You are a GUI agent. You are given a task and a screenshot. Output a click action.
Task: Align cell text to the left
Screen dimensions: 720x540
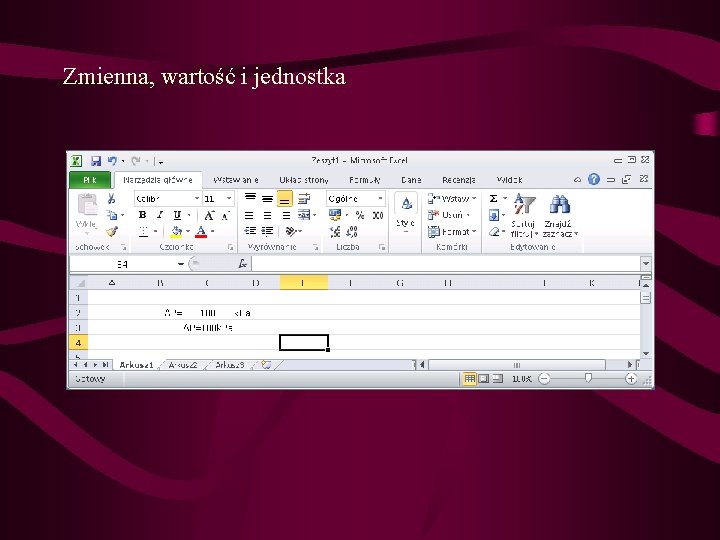(x=249, y=215)
